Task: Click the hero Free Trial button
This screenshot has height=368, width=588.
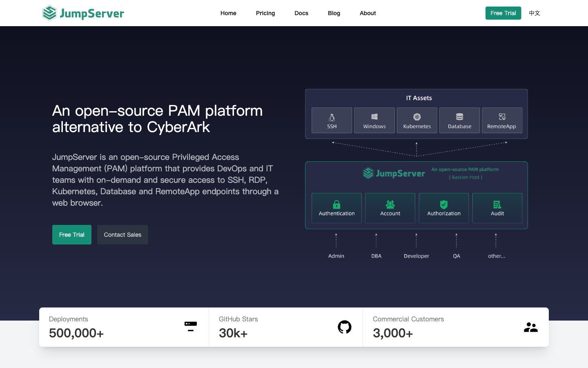Action: pos(72,235)
